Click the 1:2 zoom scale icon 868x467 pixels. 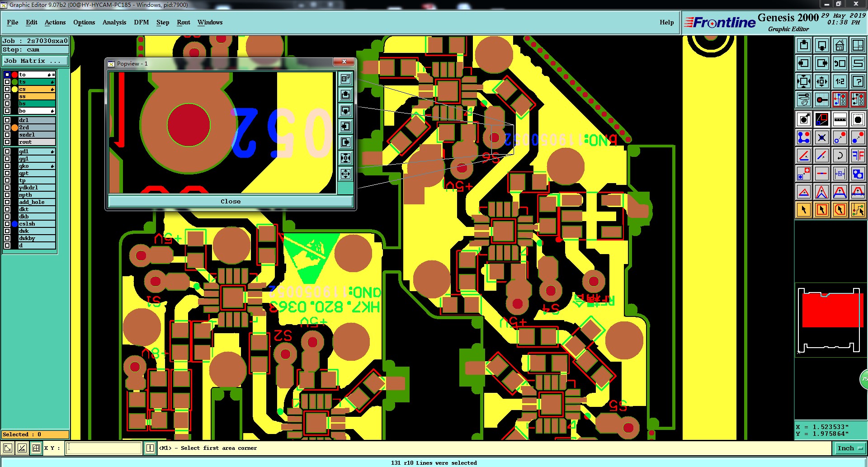point(840,81)
